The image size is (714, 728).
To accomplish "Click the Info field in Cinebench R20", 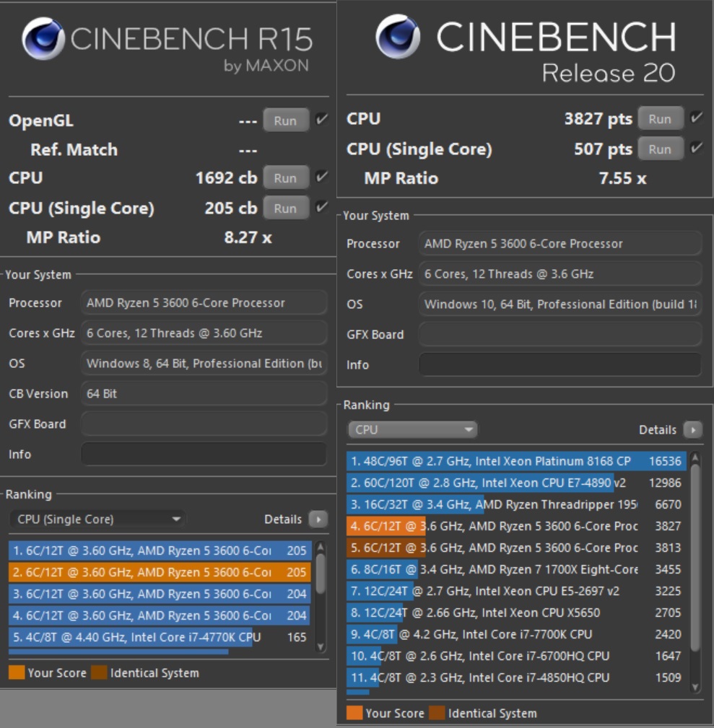I will tap(560, 364).
